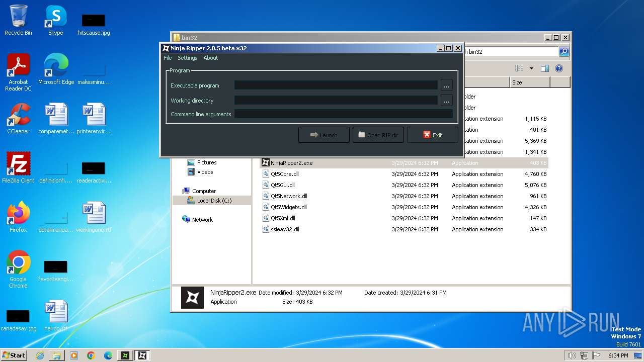The height and width of the screenshot is (362, 644).
Task: Open the About menu in Ninja Ripper
Action: [210, 58]
